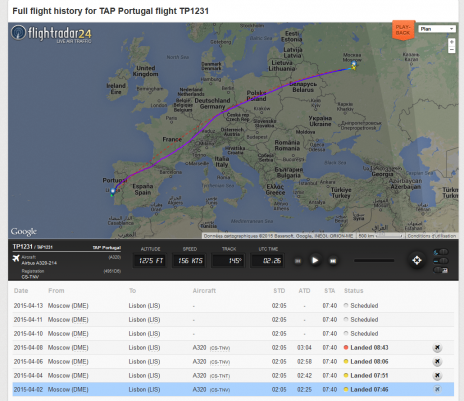Viewport: 464px width, 401px height.
Task: Zoom out the map with minus
Action: (x=452, y=50)
